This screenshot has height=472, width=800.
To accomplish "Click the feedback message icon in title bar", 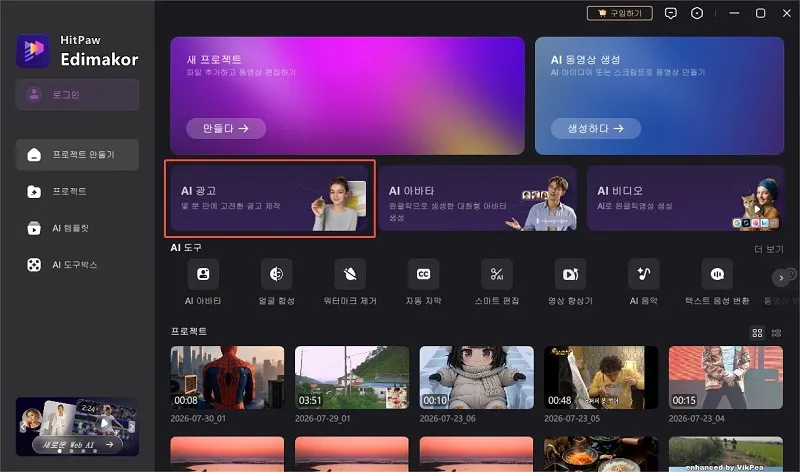I will coord(671,13).
